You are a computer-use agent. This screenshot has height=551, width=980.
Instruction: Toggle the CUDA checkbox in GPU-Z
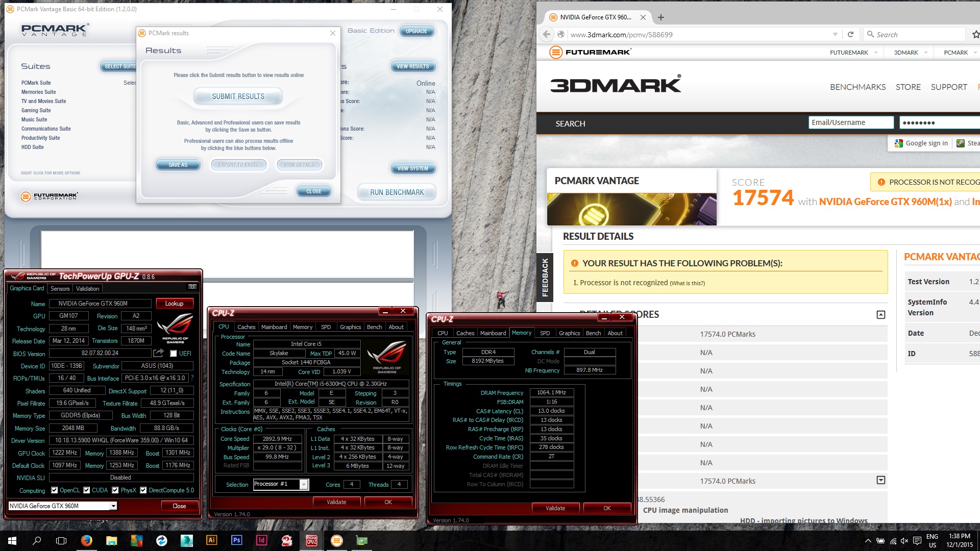point(87,490)
